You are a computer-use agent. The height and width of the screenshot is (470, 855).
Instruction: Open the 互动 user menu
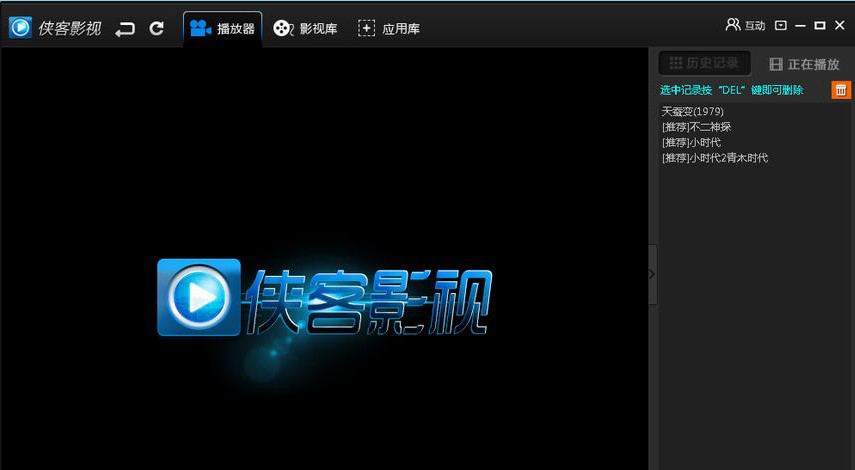click(x=745, y=25)
